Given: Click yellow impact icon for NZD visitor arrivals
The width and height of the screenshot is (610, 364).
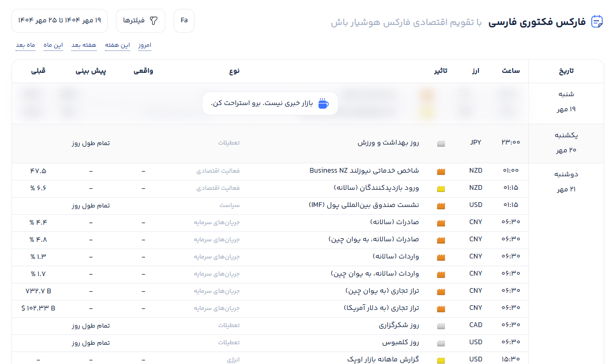Looking at the screenshot, I should click(441, 188).
